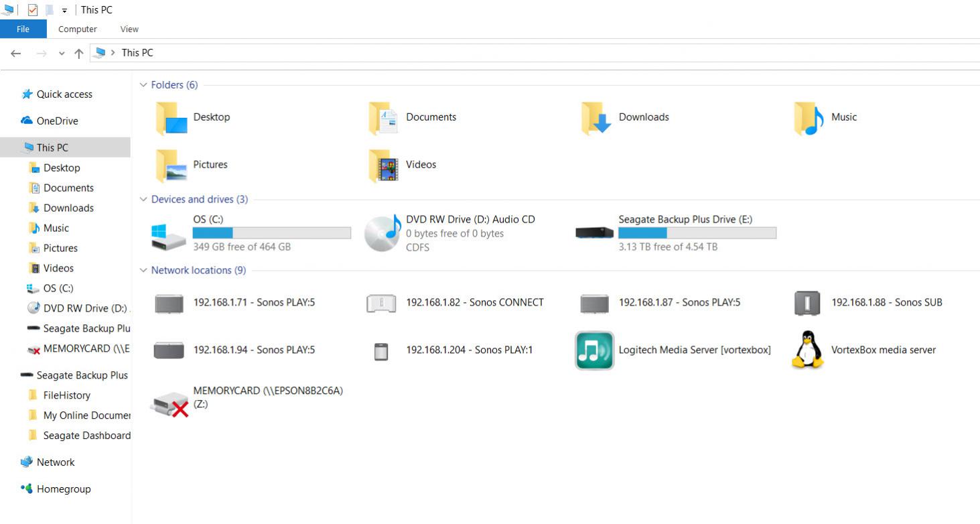
Task: Select the Sonos CONNECT device icon
Action: click(x=381, y=303)
